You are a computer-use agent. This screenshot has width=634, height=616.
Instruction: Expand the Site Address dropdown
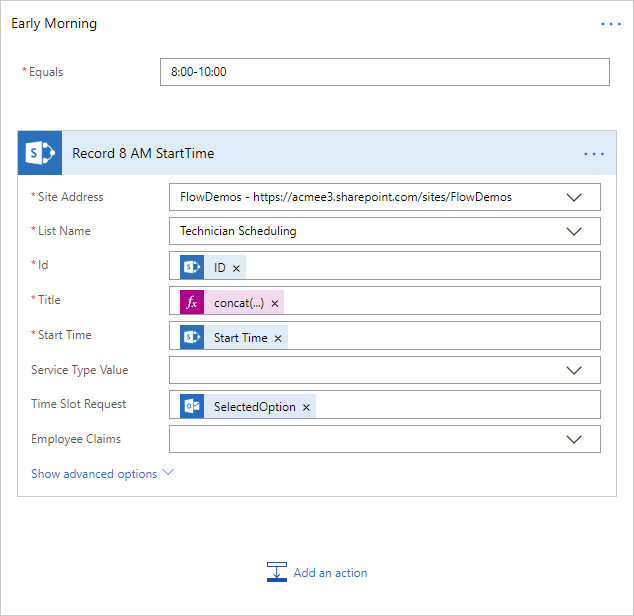point(574,197)
